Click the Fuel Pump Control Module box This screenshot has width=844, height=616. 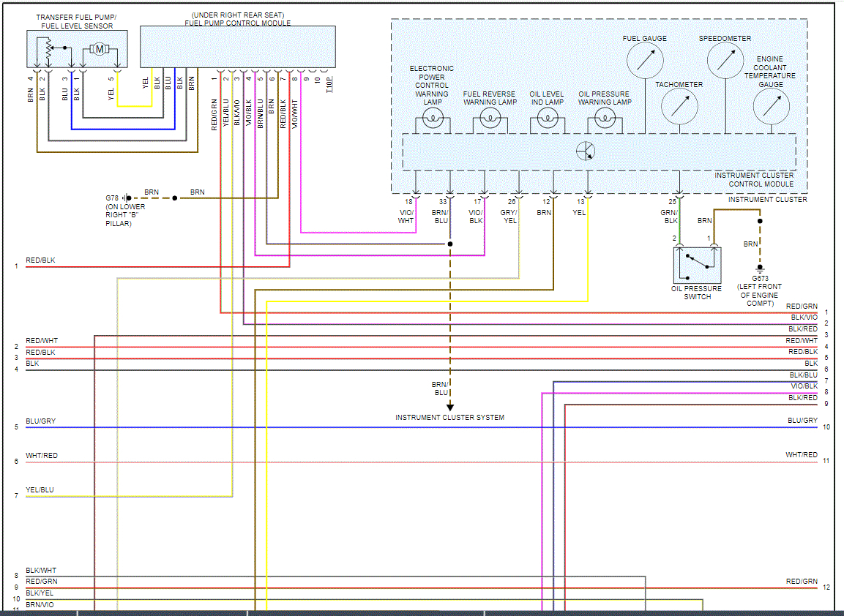[x=238, y=47]
